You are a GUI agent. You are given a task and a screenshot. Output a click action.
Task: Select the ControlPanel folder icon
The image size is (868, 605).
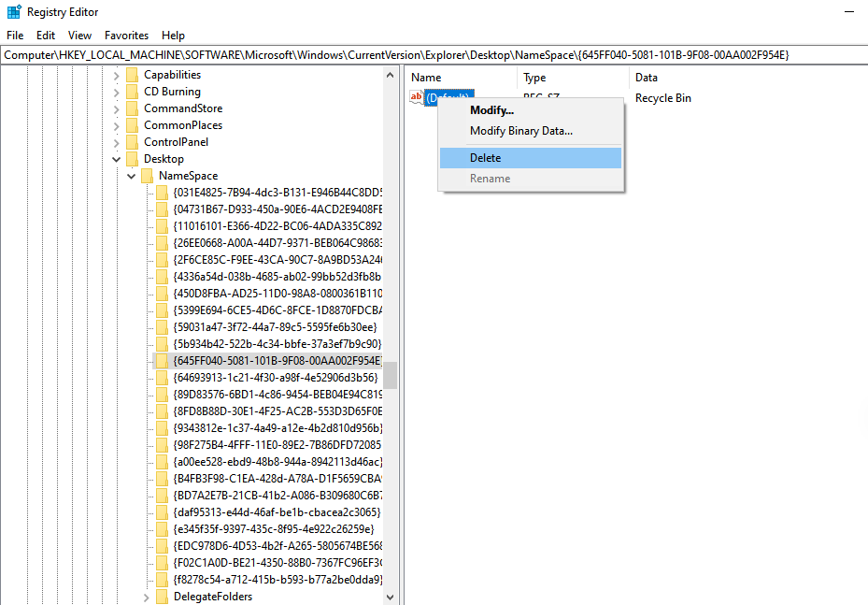tap(132, 141)
